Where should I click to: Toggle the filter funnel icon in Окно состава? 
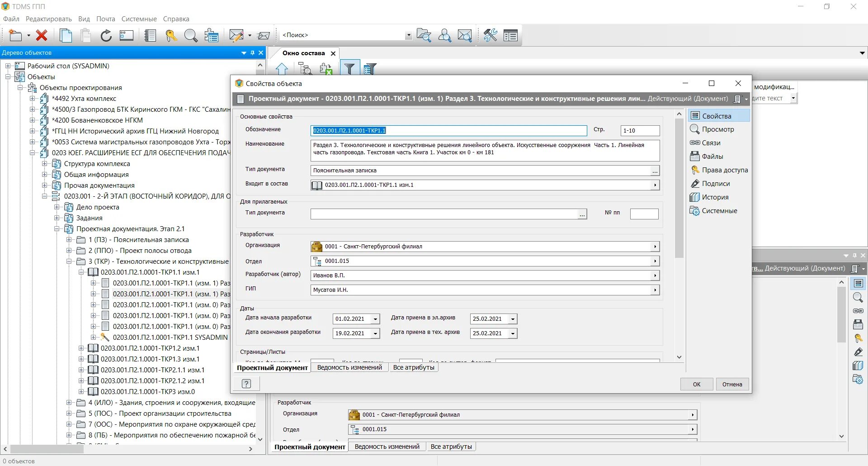[349, 68]
